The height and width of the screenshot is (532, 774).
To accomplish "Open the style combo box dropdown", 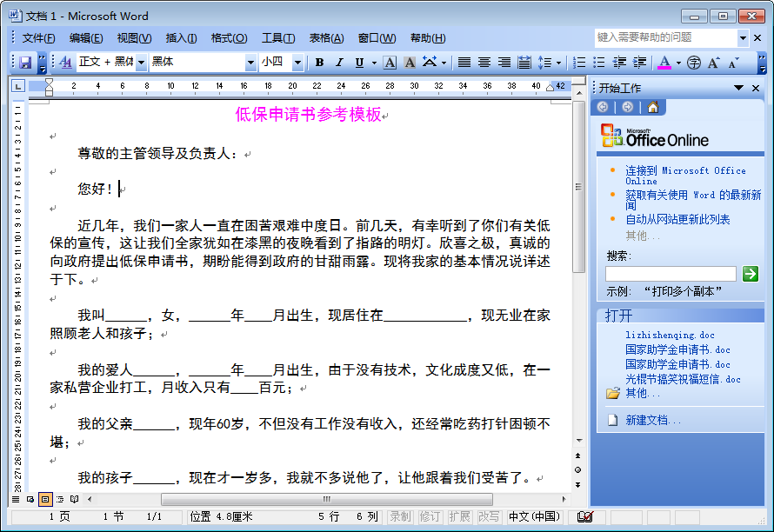I will click(142, 63).
